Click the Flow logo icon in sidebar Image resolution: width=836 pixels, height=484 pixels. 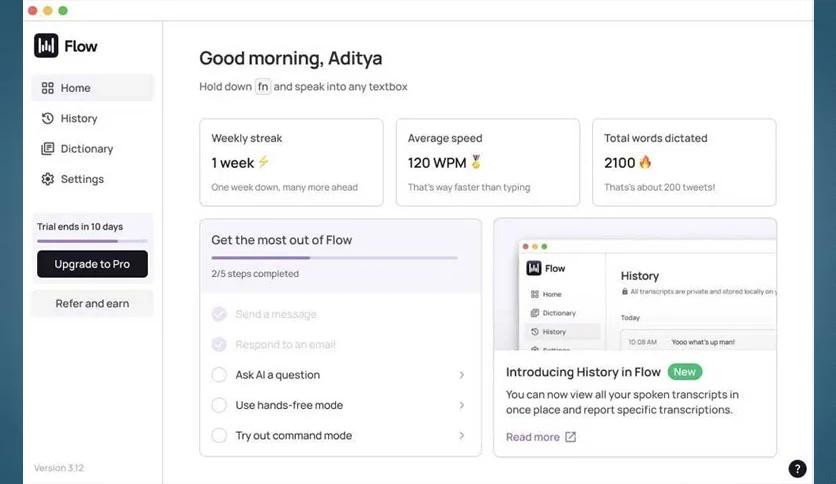tap(46, 46)
